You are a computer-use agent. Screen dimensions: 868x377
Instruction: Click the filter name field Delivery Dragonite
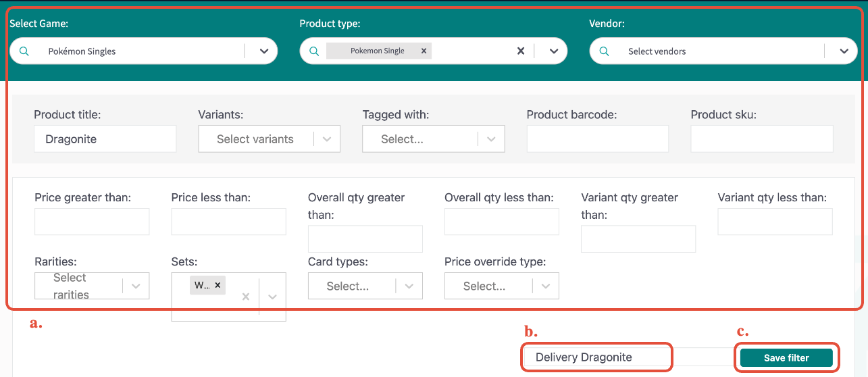point(596,357)
